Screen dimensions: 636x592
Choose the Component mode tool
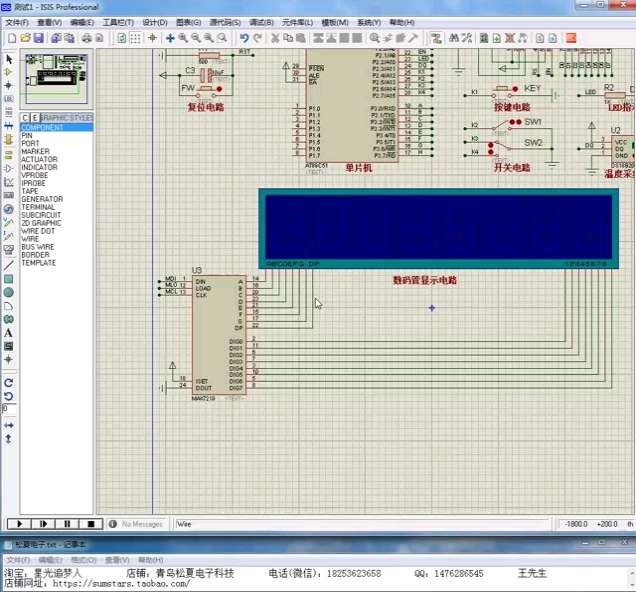(9, 72)
